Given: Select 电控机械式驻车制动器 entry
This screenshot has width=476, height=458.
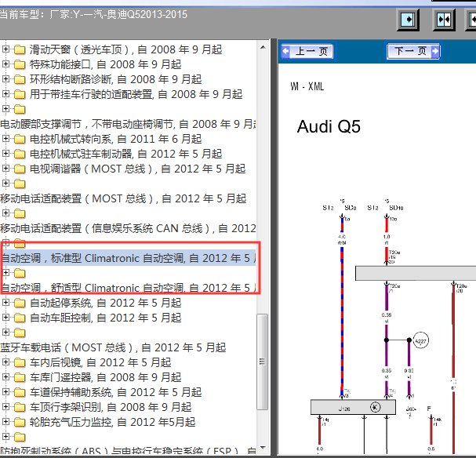Looking at the screenshot, I should [x=125, y=154].
